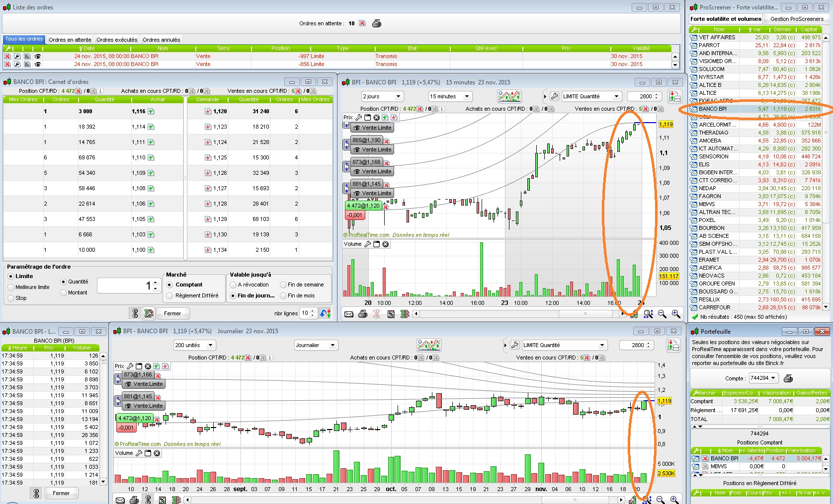Switch to the Ordres exécutés tab

coord(117,40)
